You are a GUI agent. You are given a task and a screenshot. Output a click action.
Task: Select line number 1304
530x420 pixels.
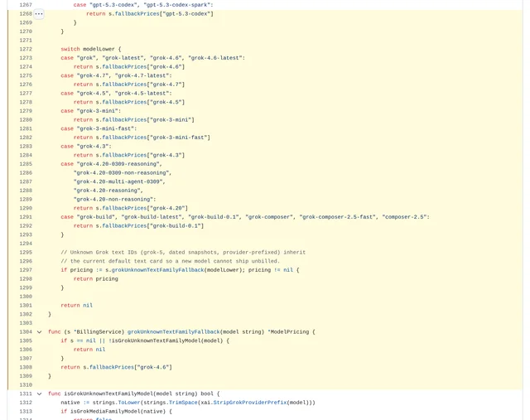[x=26, y=332]
